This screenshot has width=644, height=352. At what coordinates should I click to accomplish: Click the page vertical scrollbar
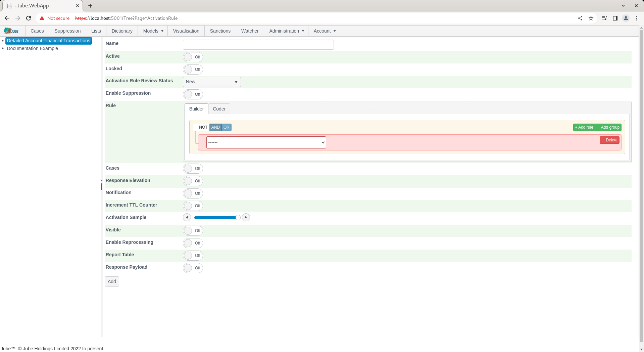point(641,186)
